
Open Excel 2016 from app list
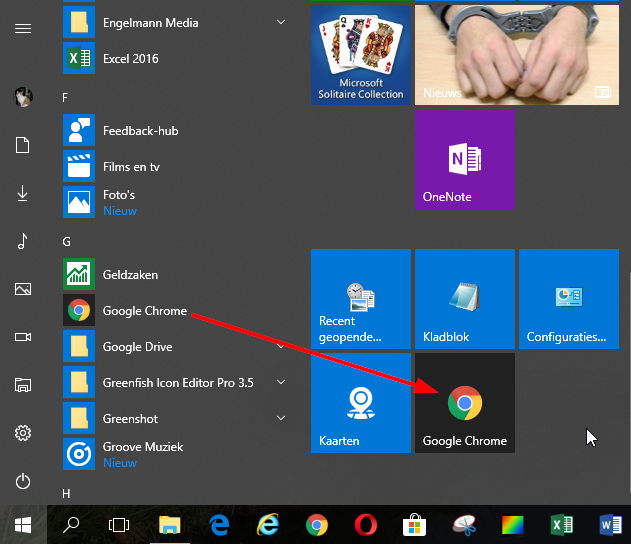[130, 59]
